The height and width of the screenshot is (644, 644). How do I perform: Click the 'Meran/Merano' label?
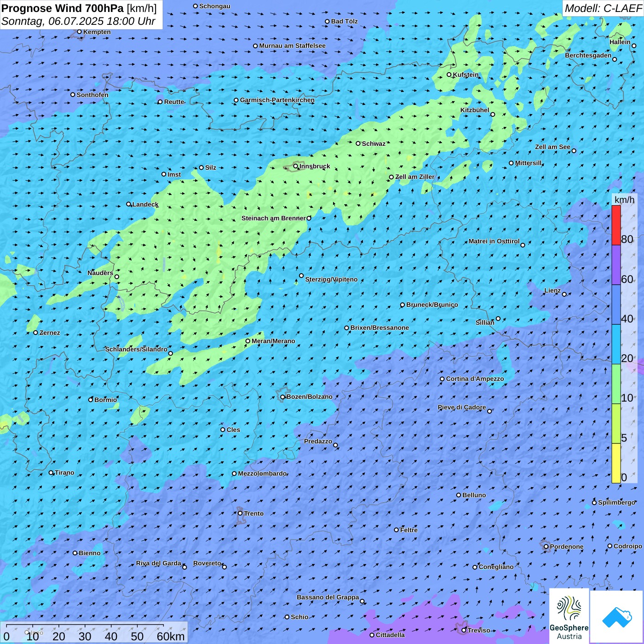tap(273, 341)
